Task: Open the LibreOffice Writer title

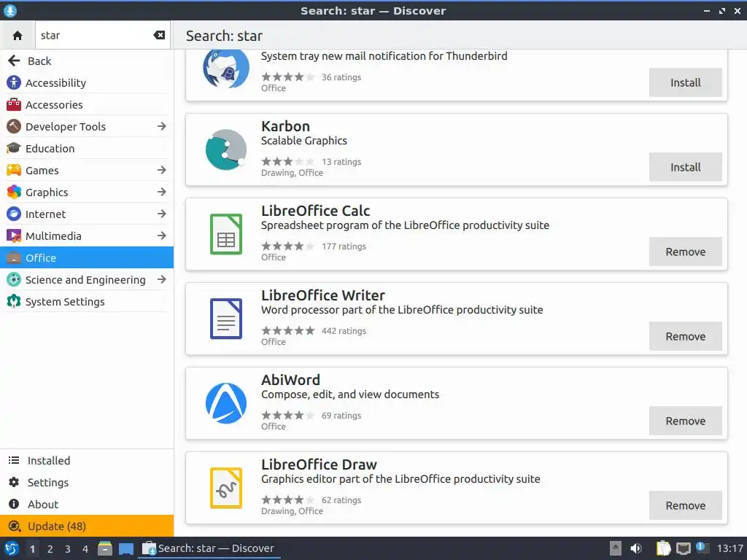Action: click(x=323, y=295)
